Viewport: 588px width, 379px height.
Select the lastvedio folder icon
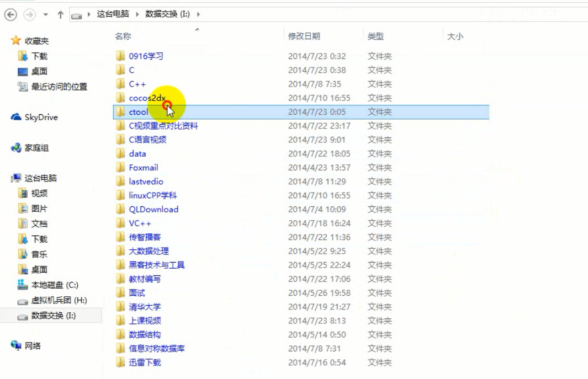(120, 182)
